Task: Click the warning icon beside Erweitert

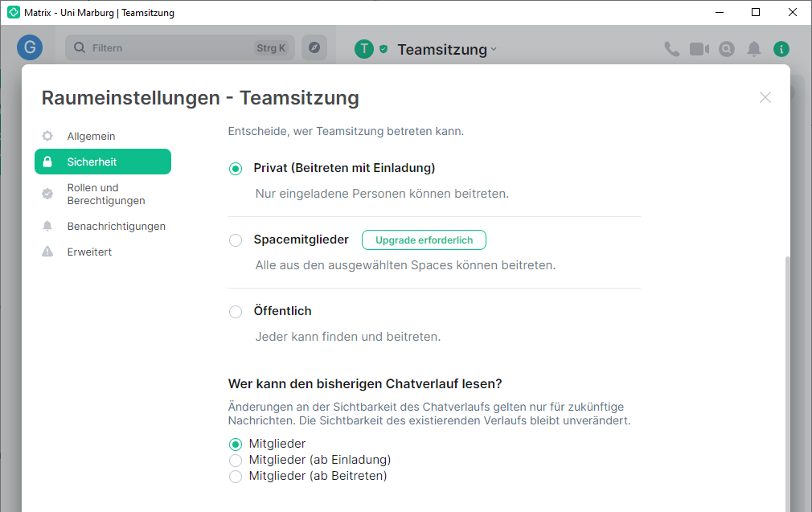Action: click(x=47, y=252)
